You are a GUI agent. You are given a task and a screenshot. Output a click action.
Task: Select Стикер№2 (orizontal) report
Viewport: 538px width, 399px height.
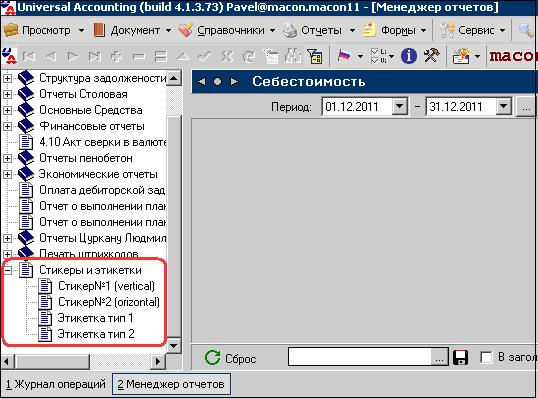(109, 302)
